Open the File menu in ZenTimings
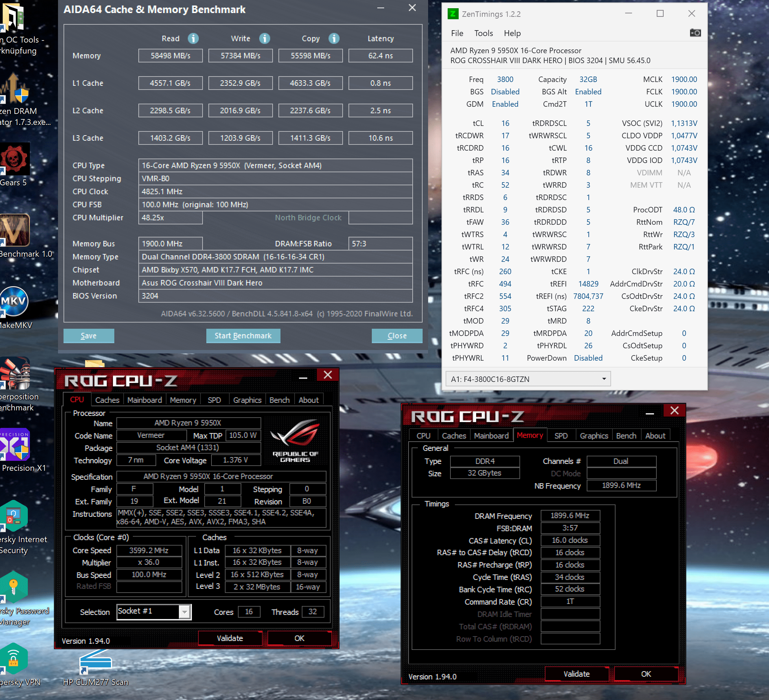Image resolution: width=769 pixels, height=700 pixels. tap(457, 33)
